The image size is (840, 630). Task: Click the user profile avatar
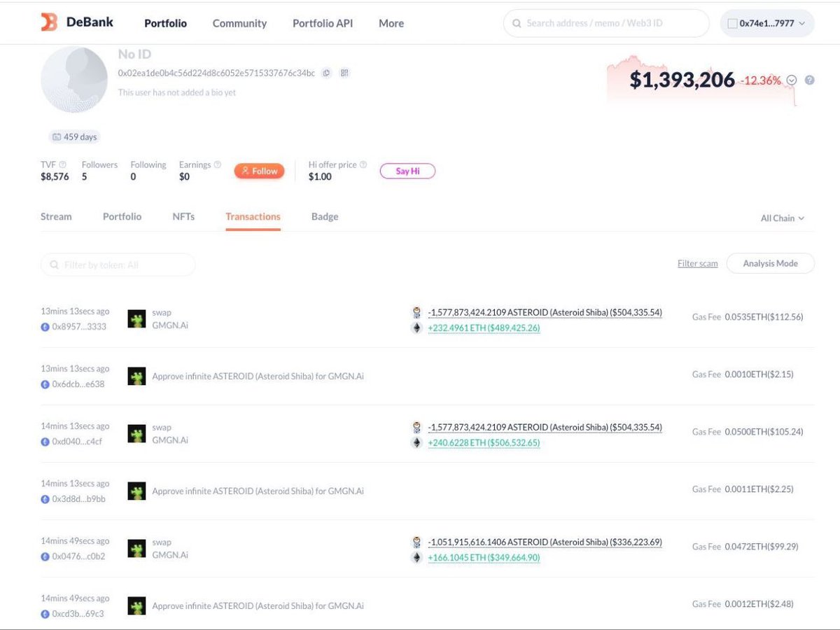(73, 80)
